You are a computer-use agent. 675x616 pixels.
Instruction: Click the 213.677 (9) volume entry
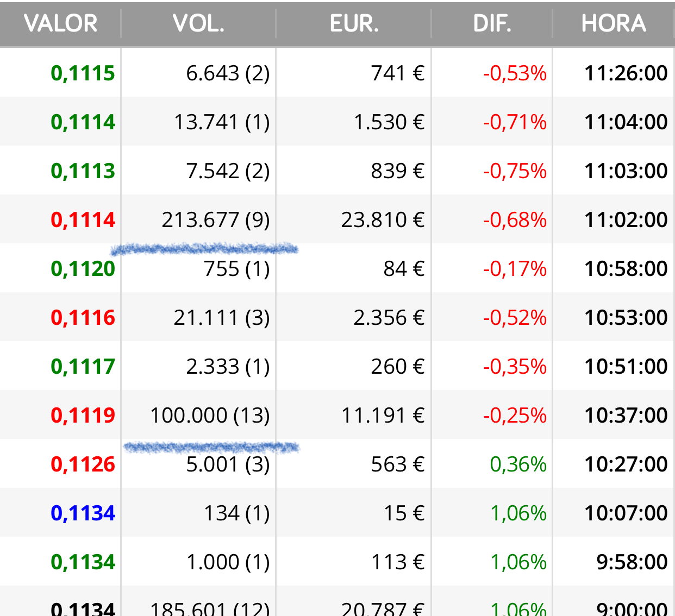(x=216, y=220)
